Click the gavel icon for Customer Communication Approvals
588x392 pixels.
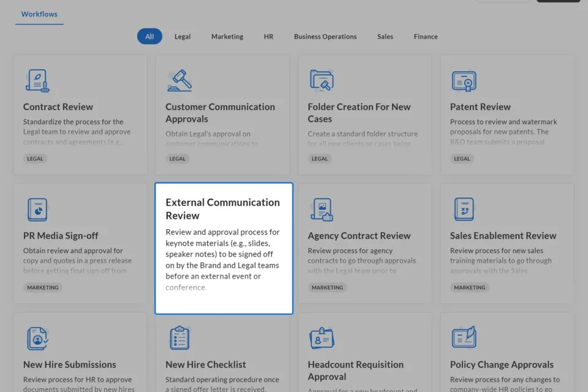pos(179,81)
